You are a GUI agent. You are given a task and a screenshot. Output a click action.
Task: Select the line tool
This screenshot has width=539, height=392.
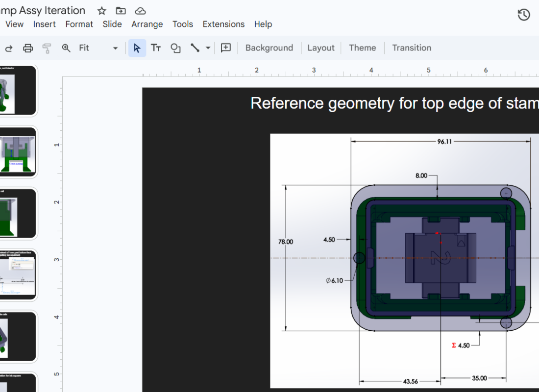[195, 48]
